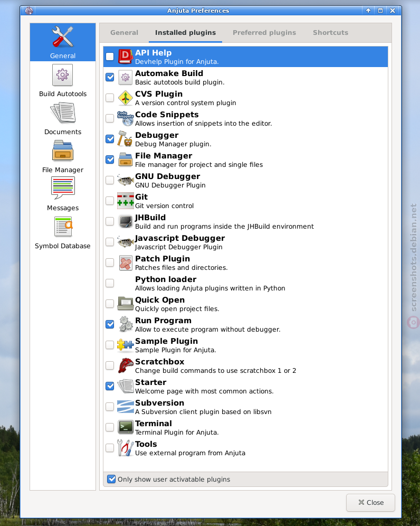Viewport: 420px width, 526px height.
Task: Click the Starter documents icon
Action: [x=126, y=386]
